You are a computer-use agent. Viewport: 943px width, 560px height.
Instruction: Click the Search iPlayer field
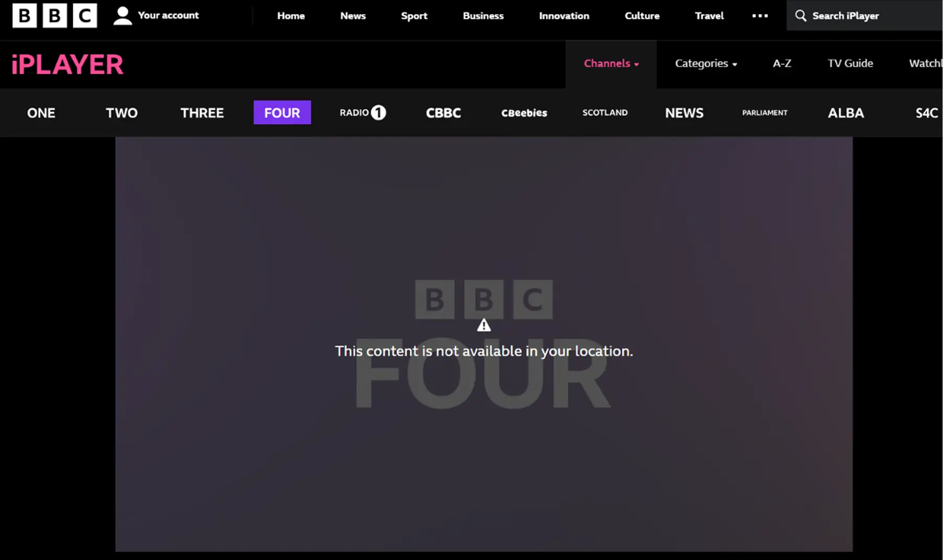865,16
